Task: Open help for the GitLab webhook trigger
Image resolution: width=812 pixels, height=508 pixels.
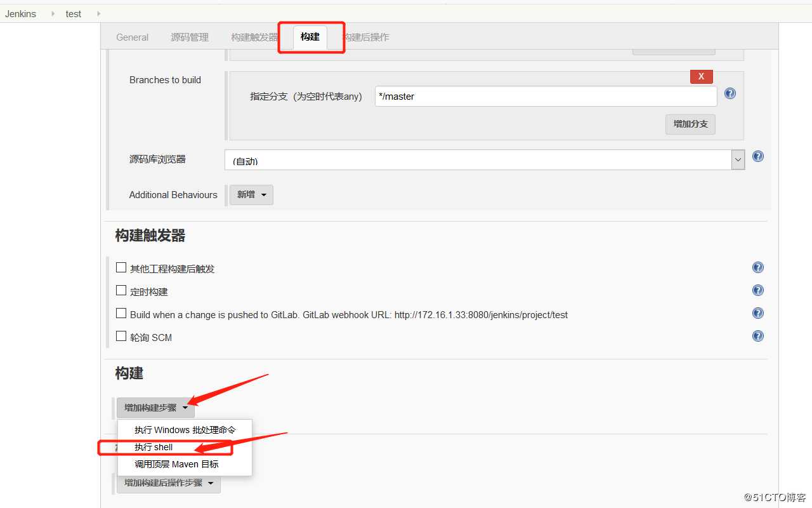Action: coord(757,313)
